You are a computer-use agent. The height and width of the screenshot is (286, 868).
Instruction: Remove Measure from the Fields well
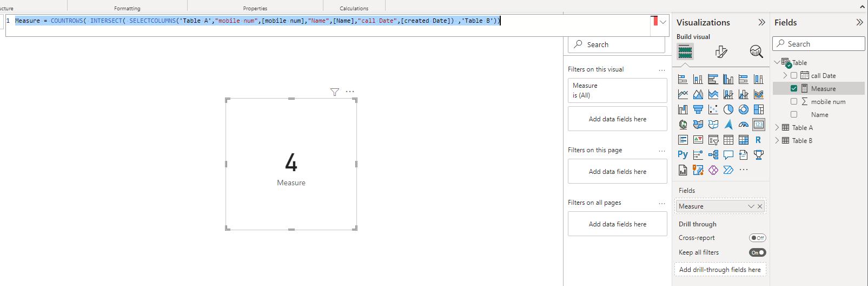pyautogui.click(x=760, y=206)
